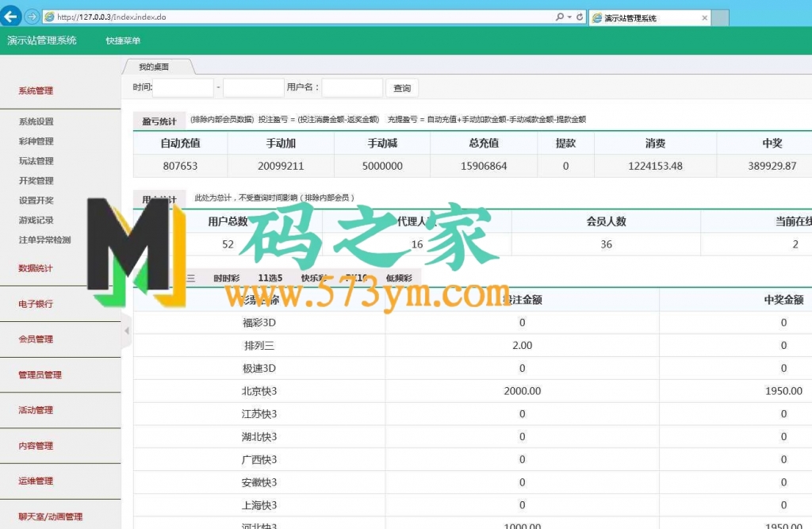Viewport: 812px width, 529px height.
Task: Click the URL address field
Action: pyautogui.click(x=301, y=17)
